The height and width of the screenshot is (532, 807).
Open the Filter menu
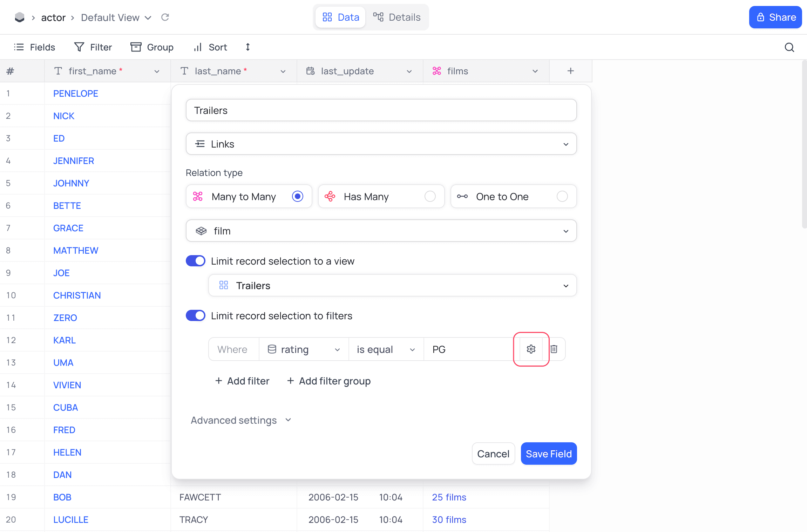tap(93, 47)
